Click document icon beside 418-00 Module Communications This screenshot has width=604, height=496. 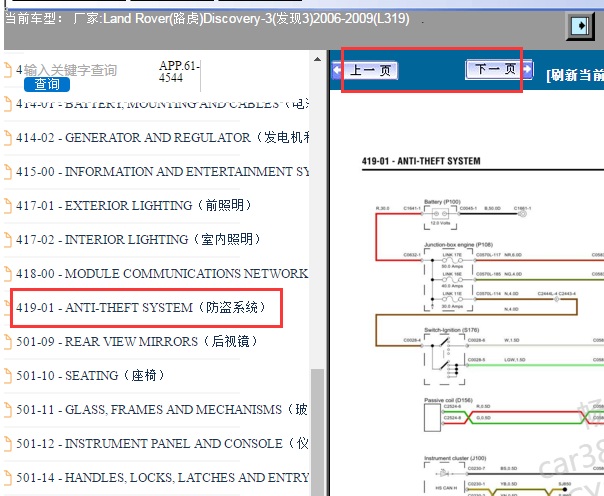pyautogui.click(x=8, y=273)
